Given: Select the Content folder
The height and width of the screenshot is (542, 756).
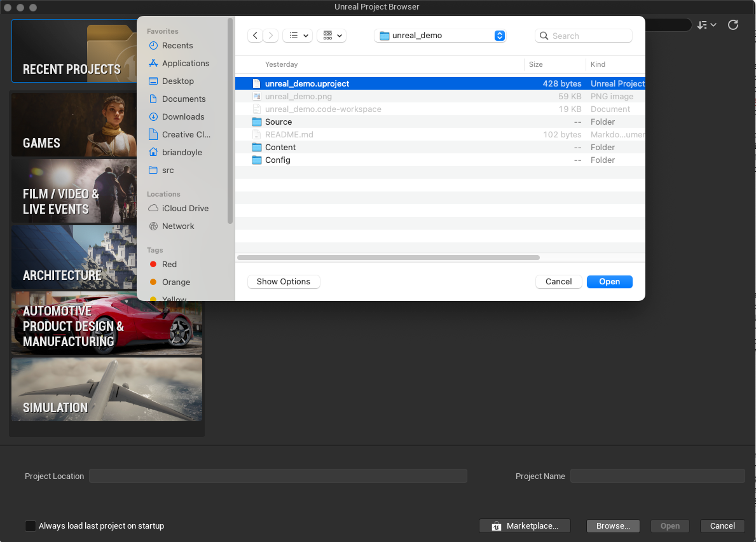Looking at the screenshot, I should click(x=440, y=147).
